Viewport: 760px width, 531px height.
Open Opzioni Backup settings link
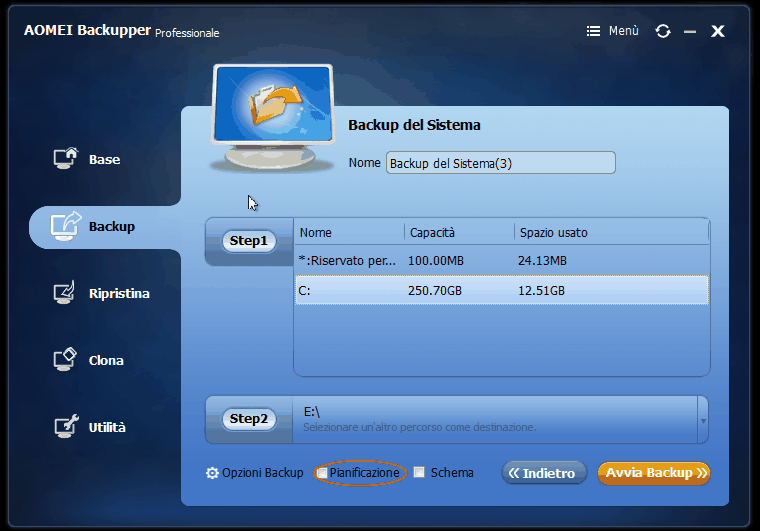point(262,473)
